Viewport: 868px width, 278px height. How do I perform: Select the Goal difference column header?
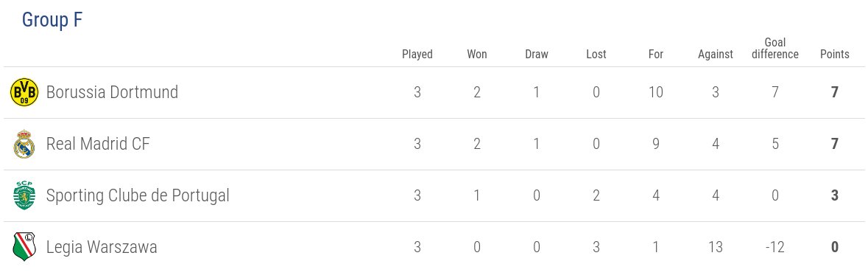coord(775,48)
